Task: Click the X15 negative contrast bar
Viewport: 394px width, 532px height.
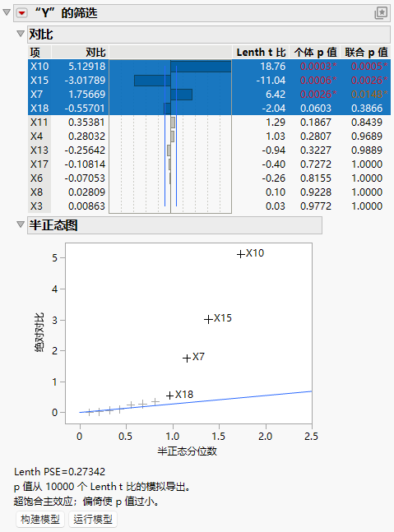Action: point(152,81)
